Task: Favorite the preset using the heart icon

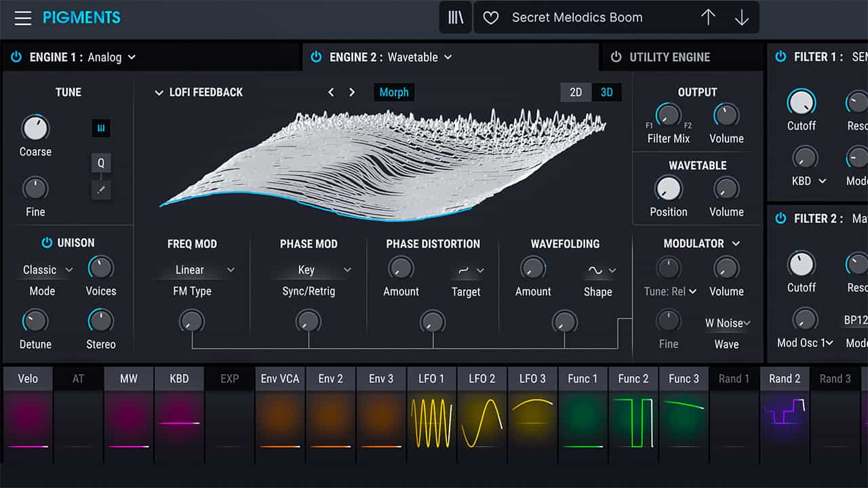Action: click(490, 17)
